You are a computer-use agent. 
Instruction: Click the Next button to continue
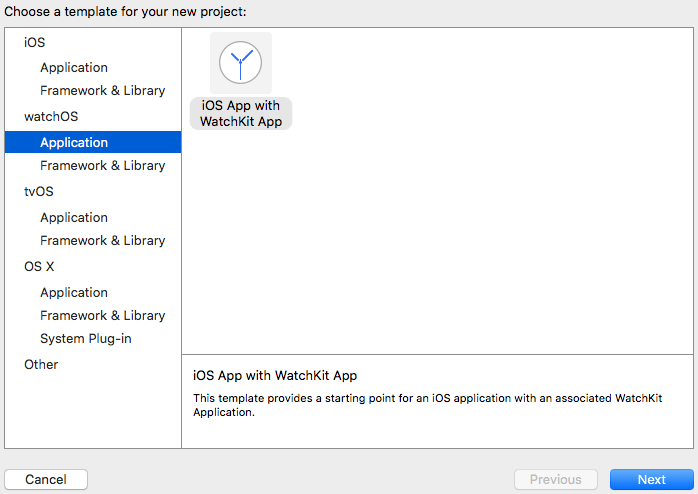coord(651,479)
